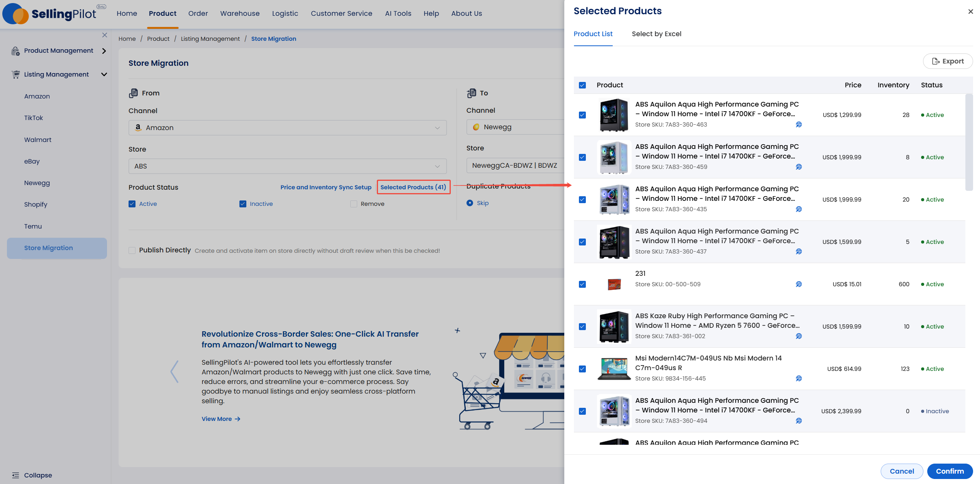Click the Confirm button
The width and height of the screenshot is (980, 484).
click(x=950, y=471)
